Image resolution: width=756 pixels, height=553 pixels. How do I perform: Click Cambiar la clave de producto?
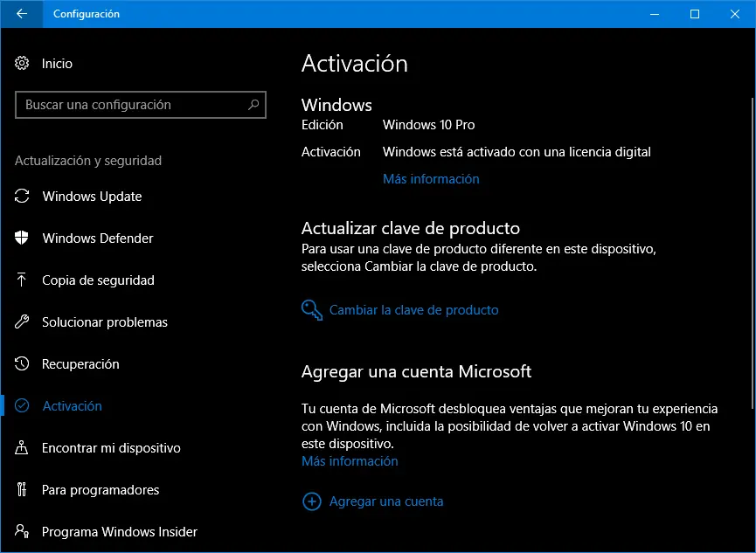(x=413, y=310)
